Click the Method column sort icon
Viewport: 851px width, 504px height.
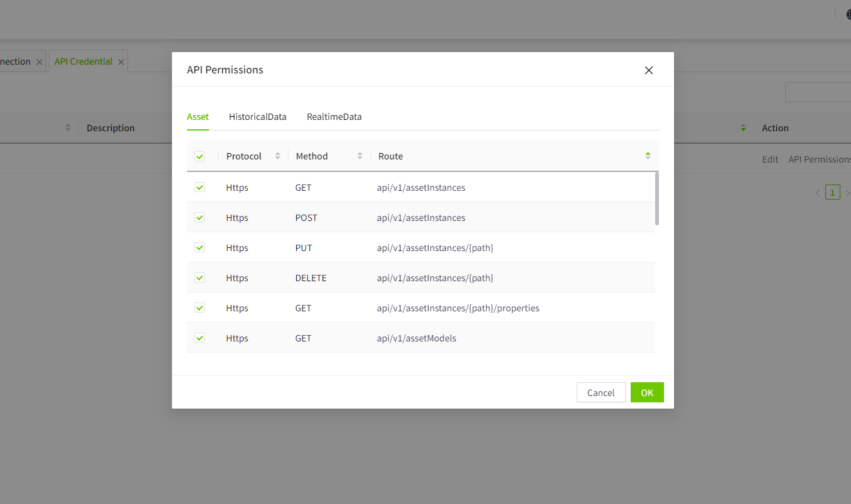pos(360,156)
